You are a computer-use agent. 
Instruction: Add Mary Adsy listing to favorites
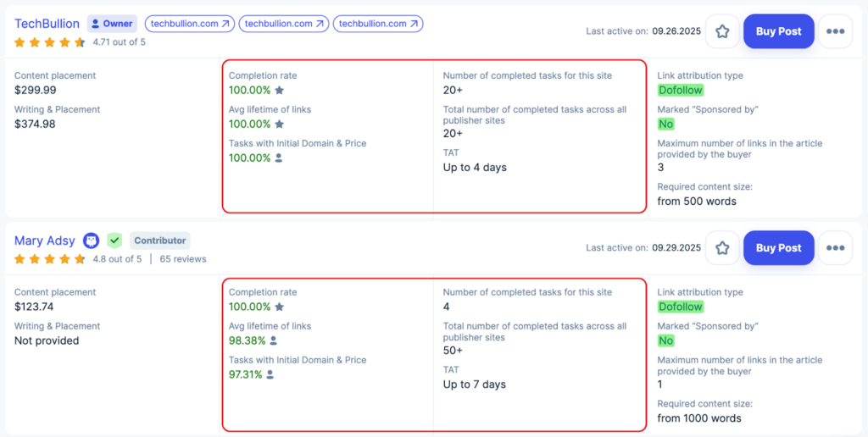tap(722, 248)
